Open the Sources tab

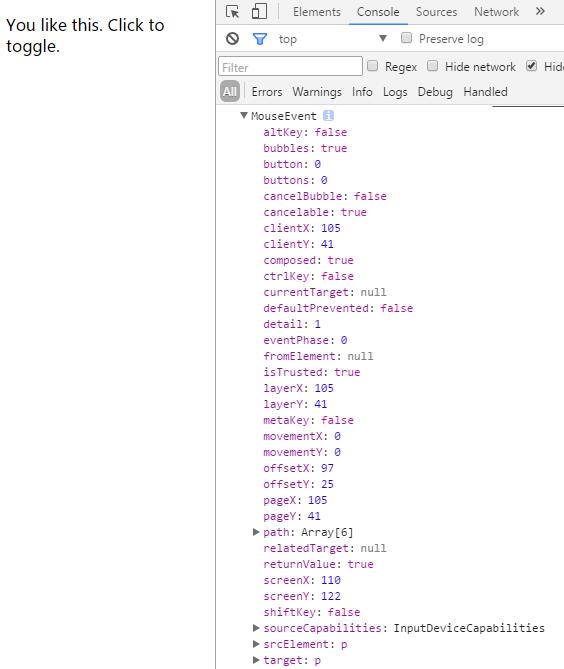pos(436,12)
